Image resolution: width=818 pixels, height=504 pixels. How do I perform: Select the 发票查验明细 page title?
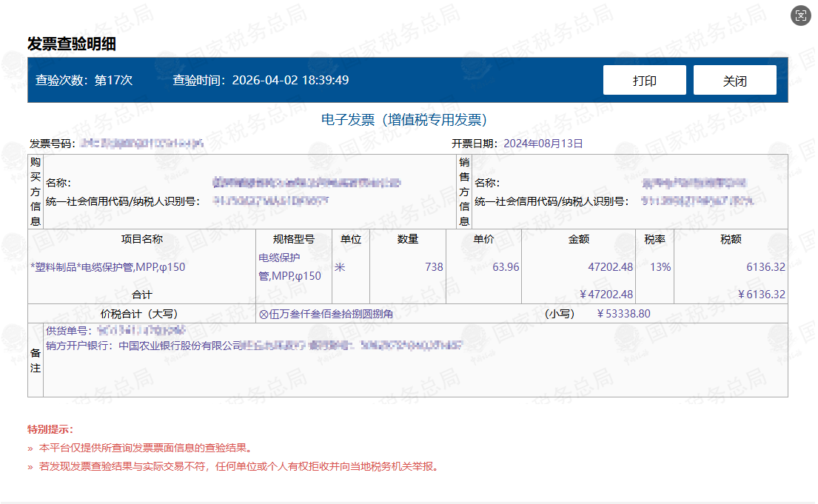61,42
